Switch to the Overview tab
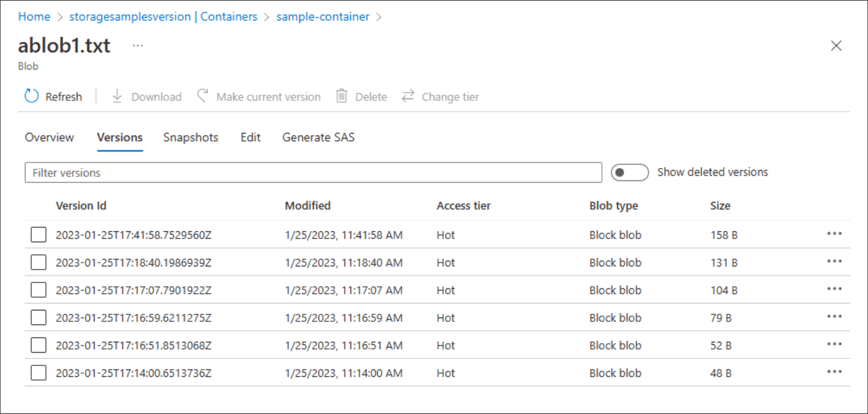The height and width of the screenshot is (414, 868). pos(49,137)
